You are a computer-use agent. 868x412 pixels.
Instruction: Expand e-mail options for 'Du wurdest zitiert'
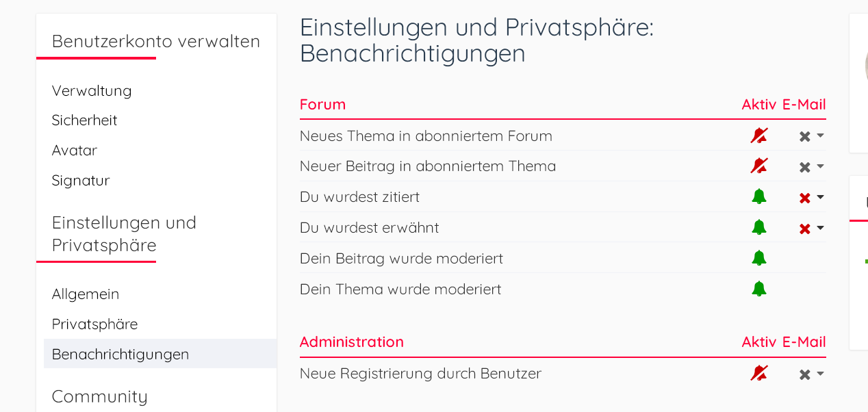[x=811, y=198]
